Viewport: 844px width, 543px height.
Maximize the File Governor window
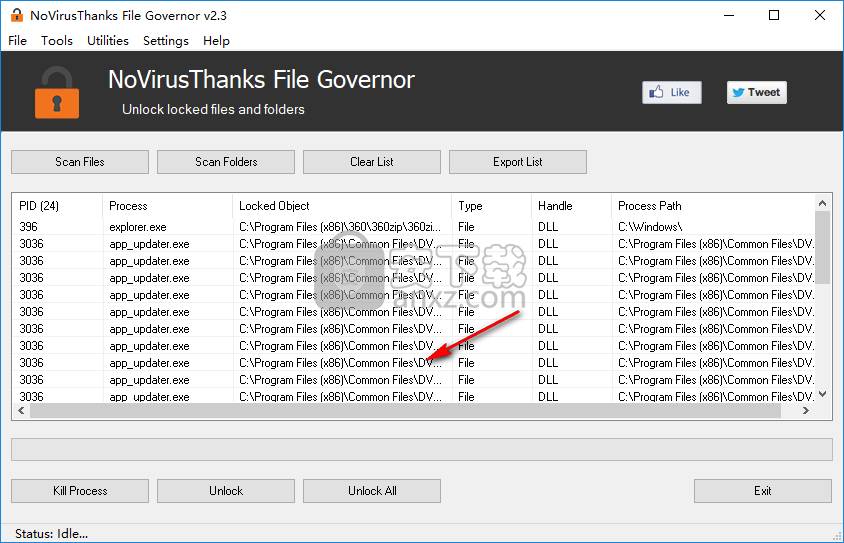tap(774, 15)
